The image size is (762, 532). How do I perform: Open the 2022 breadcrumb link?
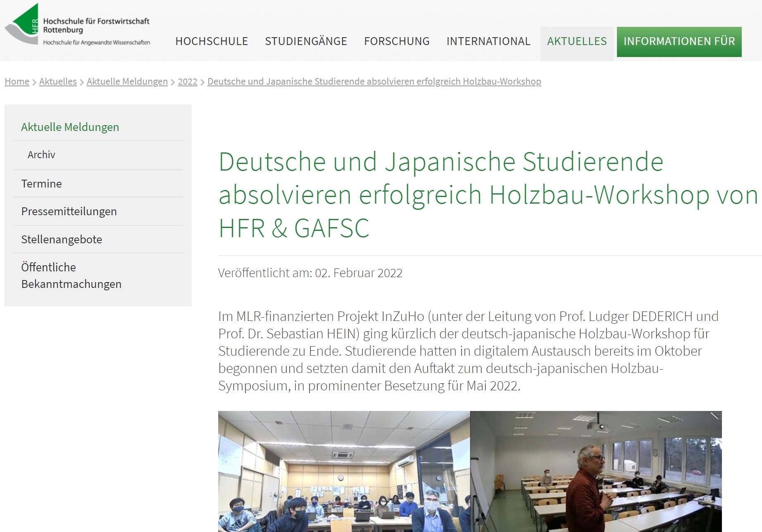[188, 81]
